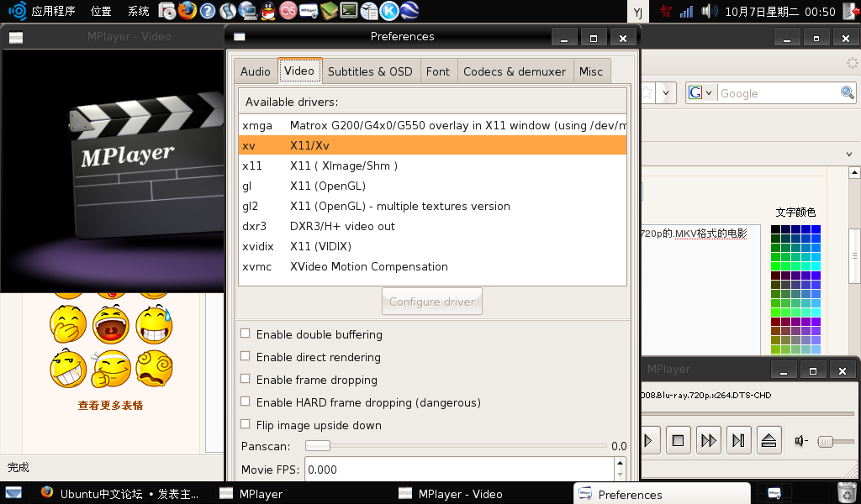Expand the browser toolbar chevron

[x=849, y=154]
